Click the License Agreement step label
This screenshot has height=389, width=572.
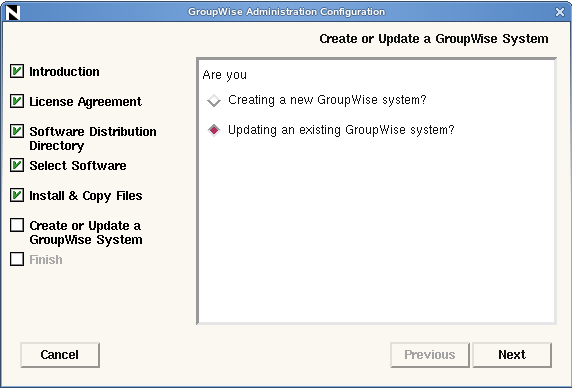point(85,102)
